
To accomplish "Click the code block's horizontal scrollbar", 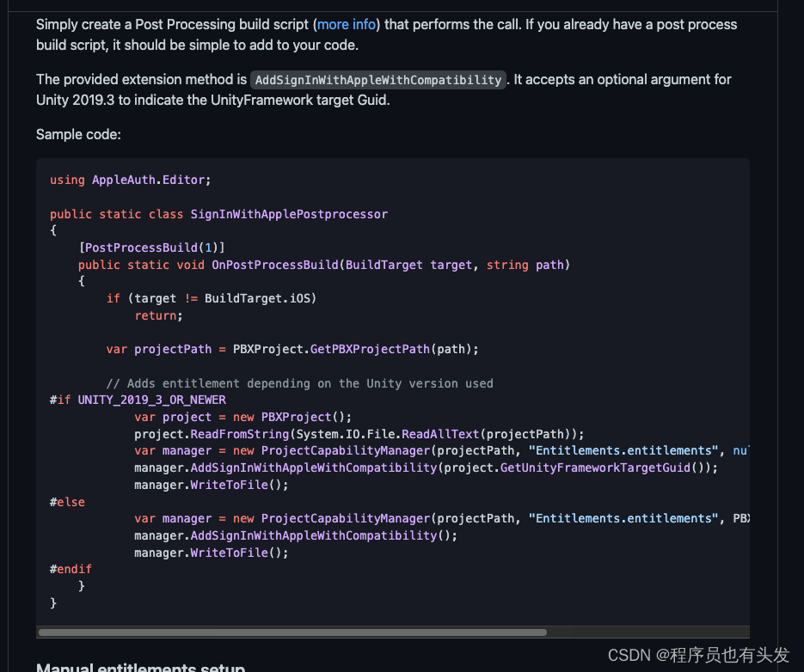I will [292, 632].
